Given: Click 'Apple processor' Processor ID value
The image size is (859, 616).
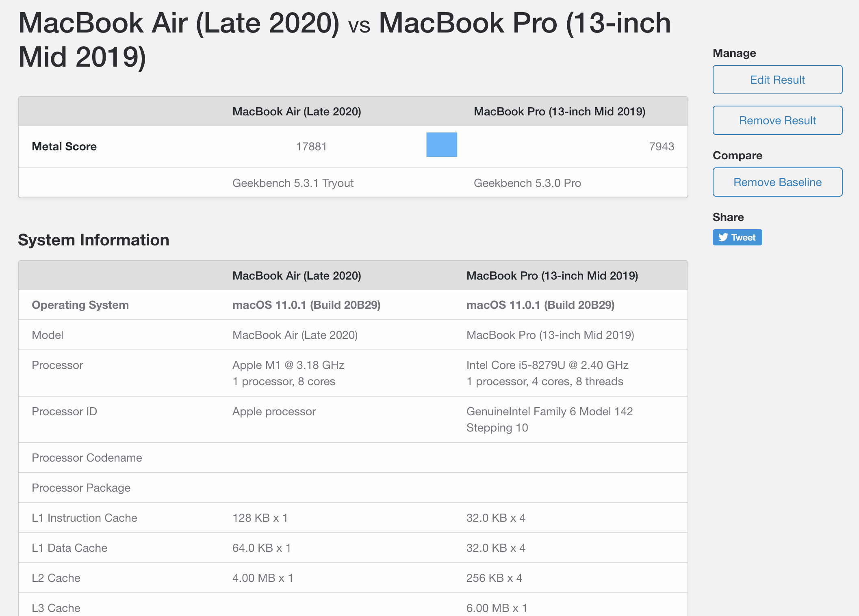Looking at the screenshot, I should click(274, 411).
